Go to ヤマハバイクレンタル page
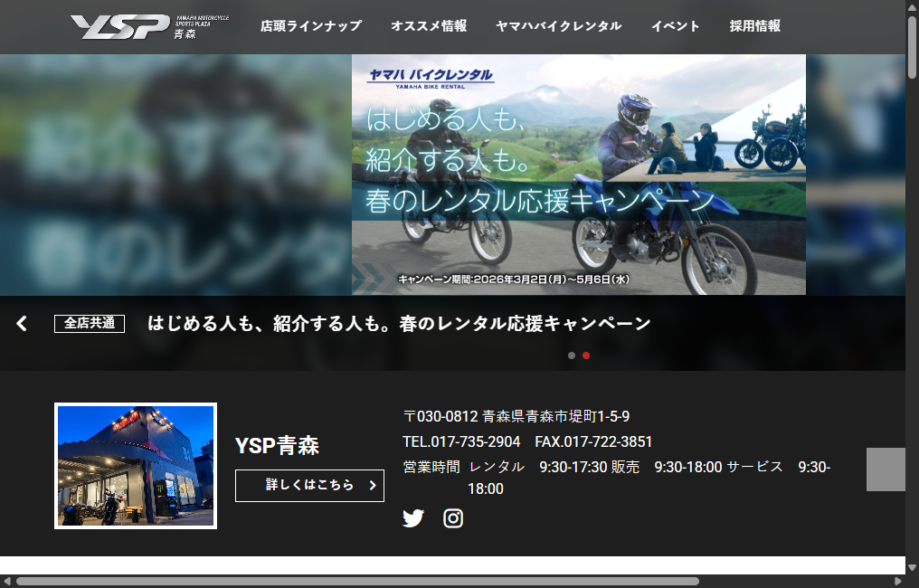The image size is (919, 588). [559, 26]
